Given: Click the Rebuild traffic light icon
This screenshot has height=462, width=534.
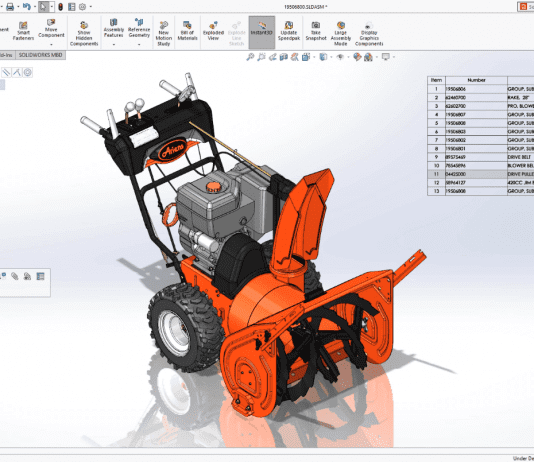Looking at the screenshot, I should point(61,7).
